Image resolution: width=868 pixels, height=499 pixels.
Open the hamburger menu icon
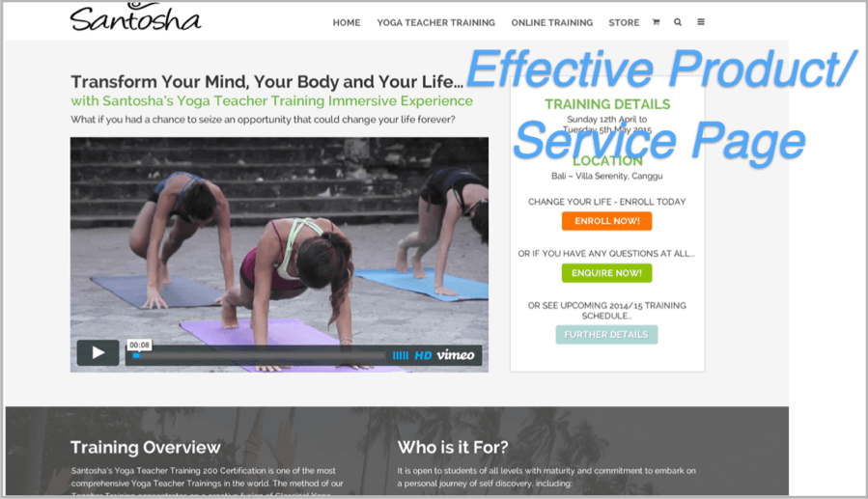coord(701,22)
